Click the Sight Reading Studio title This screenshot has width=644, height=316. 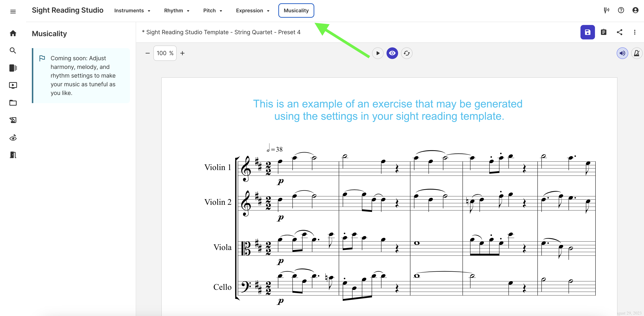[x=67, y=10]
